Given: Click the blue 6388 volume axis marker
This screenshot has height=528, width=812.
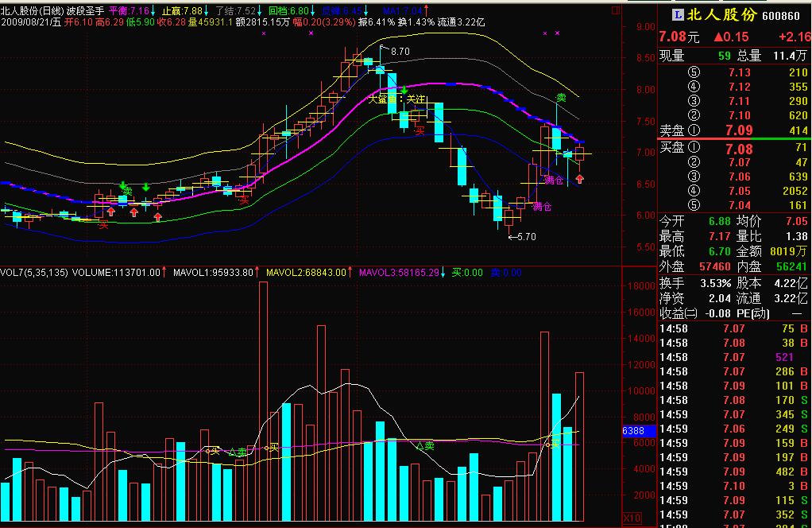Looking at the screenshot, I should (x=639, y=430).
